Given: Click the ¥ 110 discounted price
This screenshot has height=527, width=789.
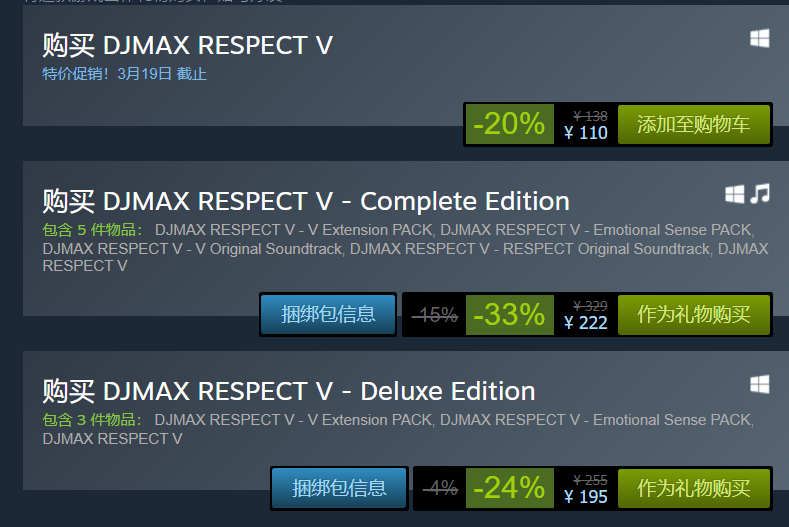Looking at the screenshot, I should [586, 133].
